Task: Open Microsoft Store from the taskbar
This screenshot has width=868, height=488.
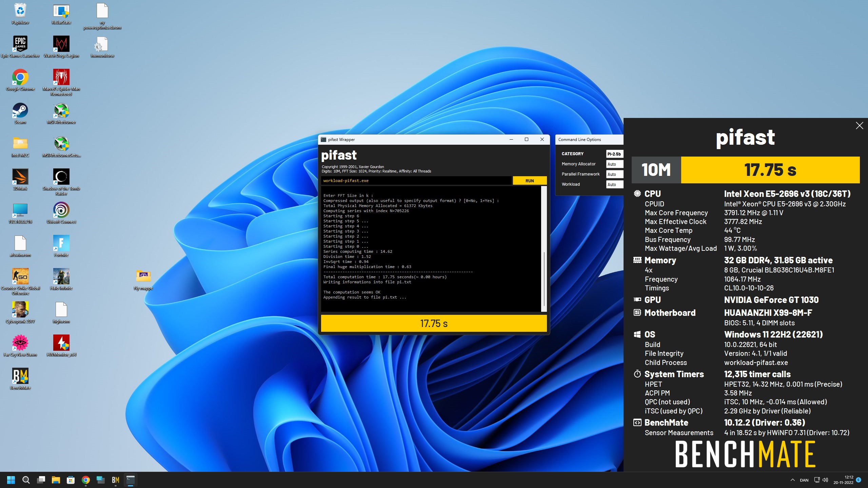Action: 71,480
